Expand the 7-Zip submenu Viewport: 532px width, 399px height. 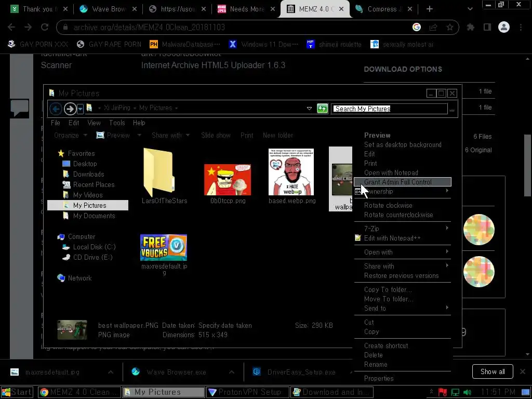(x=403, y=229)
